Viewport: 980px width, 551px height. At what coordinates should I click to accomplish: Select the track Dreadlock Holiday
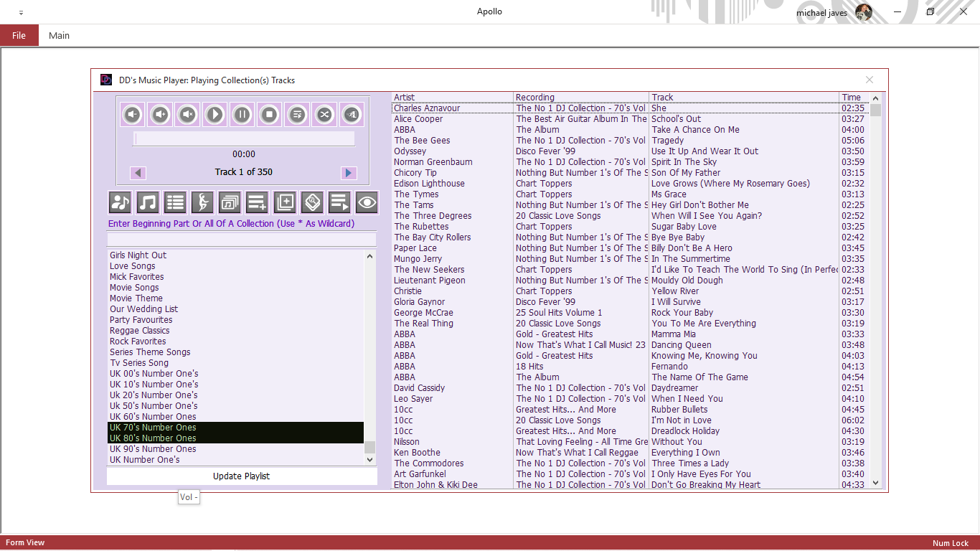[631, 431]
